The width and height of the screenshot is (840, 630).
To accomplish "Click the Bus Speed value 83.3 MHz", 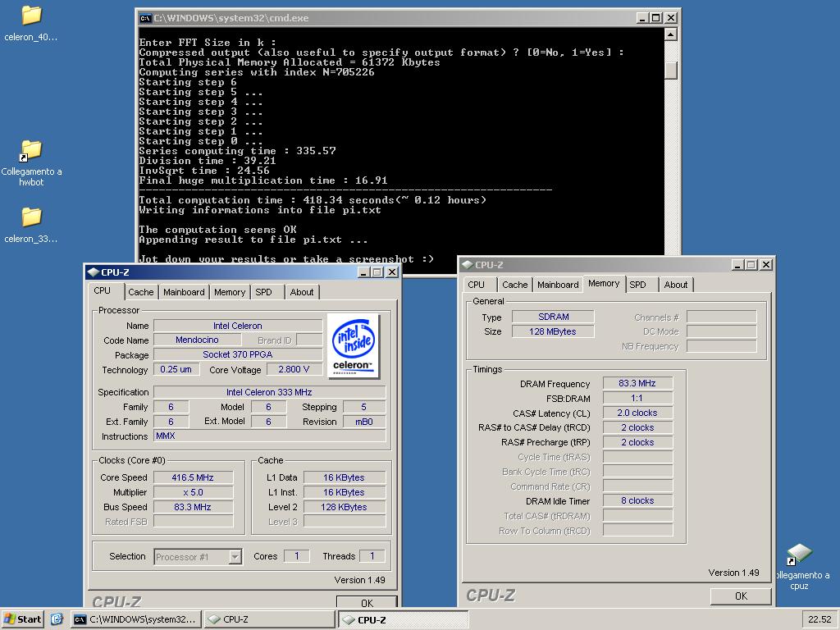I will [193, 507].
